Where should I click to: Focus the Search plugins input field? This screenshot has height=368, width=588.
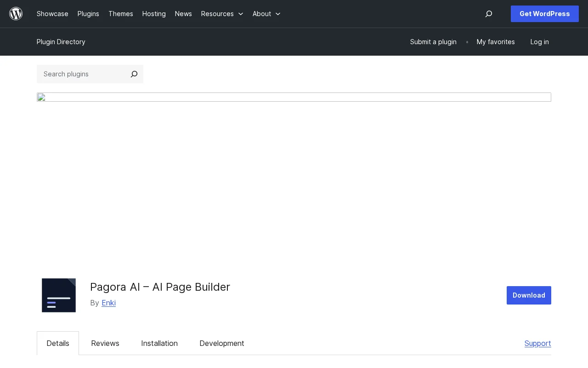(x=82, y=74)
